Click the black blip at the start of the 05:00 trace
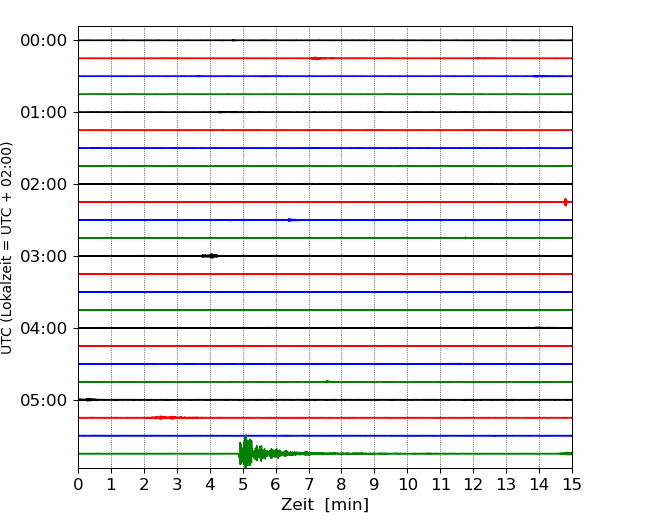The width and height of the screenshot is (650, 520). (x=88, y=400)
